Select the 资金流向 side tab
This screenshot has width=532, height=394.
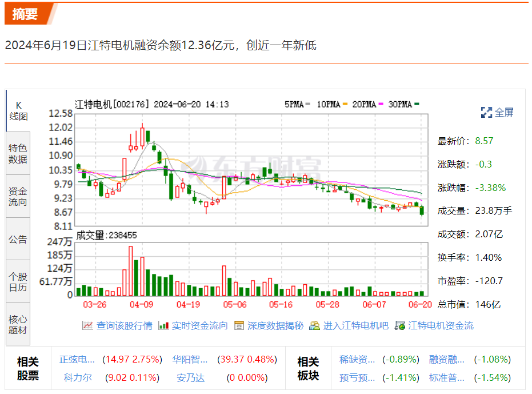[x=18, y=196]
